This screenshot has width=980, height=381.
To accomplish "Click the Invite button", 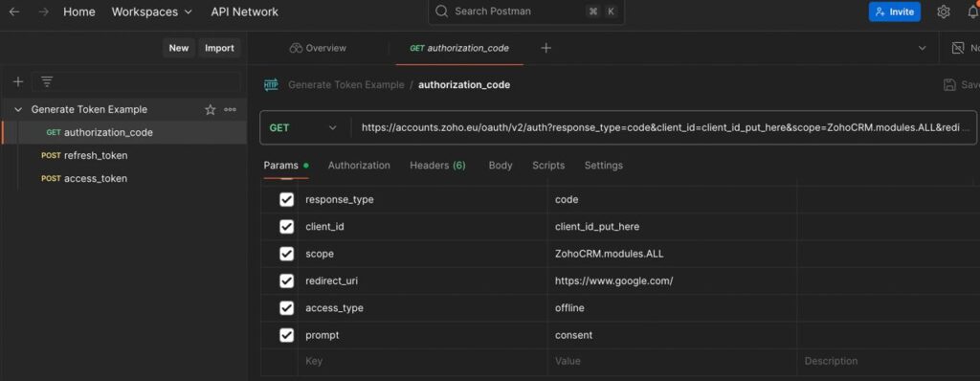I will [895, 11].
